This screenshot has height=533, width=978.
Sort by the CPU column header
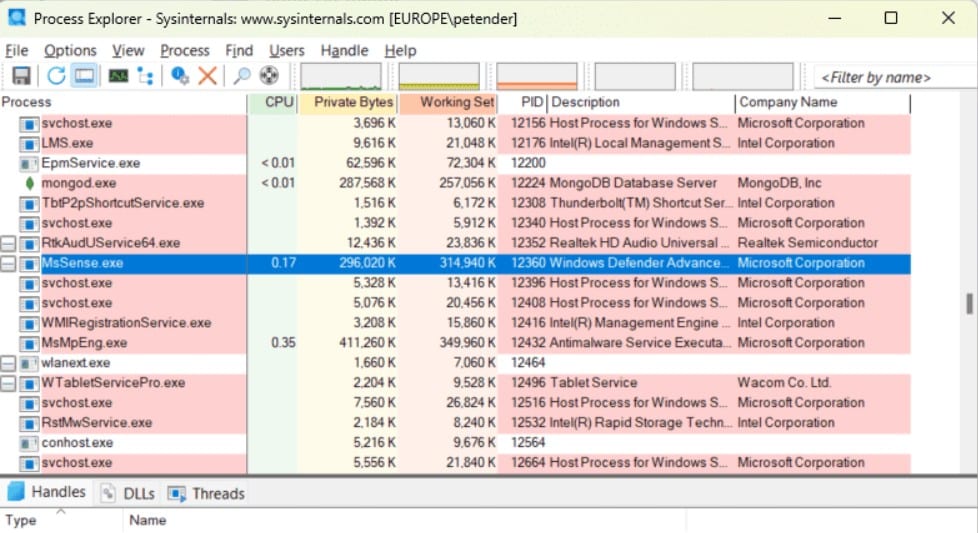coord(273,102)
